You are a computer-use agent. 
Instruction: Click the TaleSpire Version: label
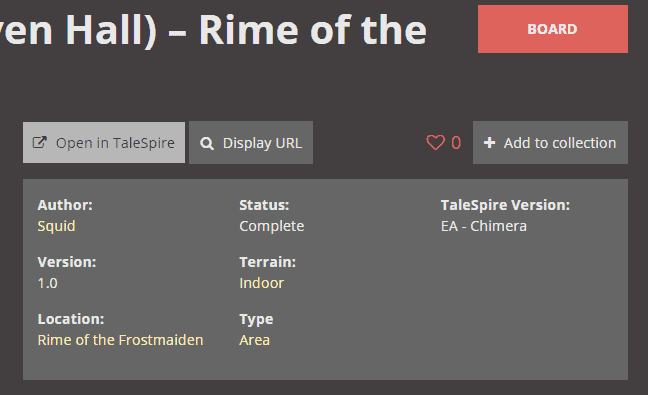click(x=505, y=205)
